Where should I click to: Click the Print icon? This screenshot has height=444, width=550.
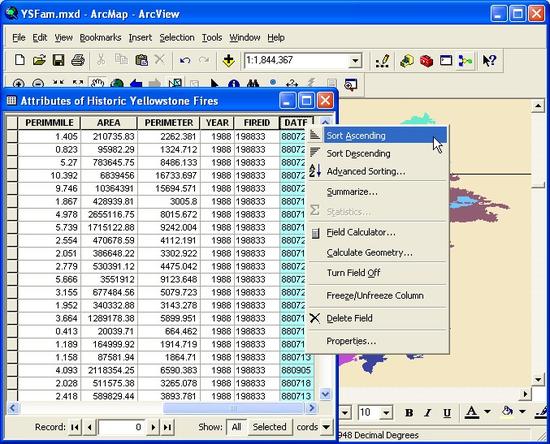tap(78, 60)
